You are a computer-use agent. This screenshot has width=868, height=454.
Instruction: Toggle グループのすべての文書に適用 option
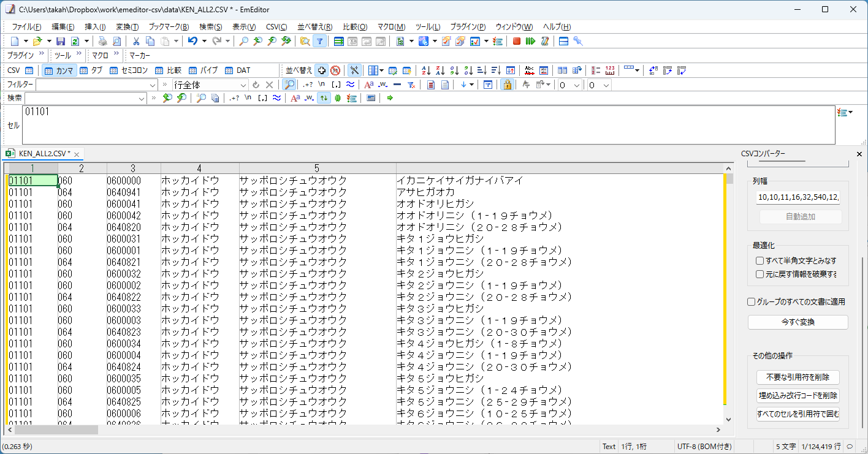[x=751, y=301]
